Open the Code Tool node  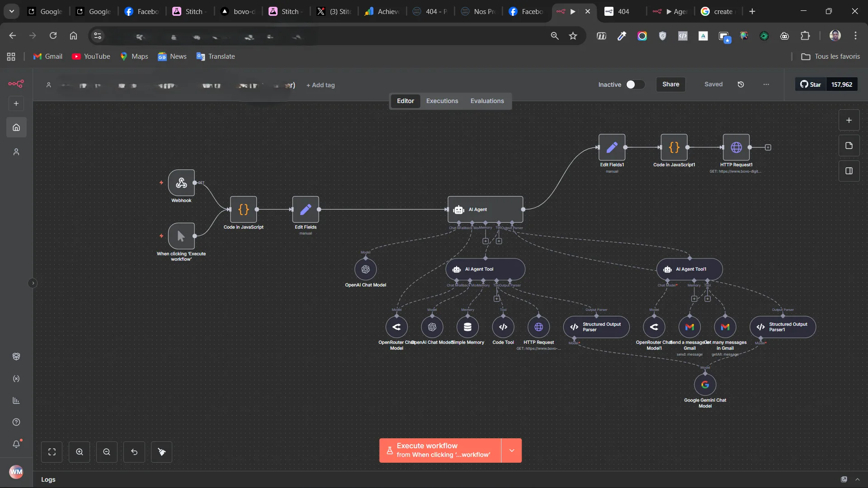pos(503,327)
